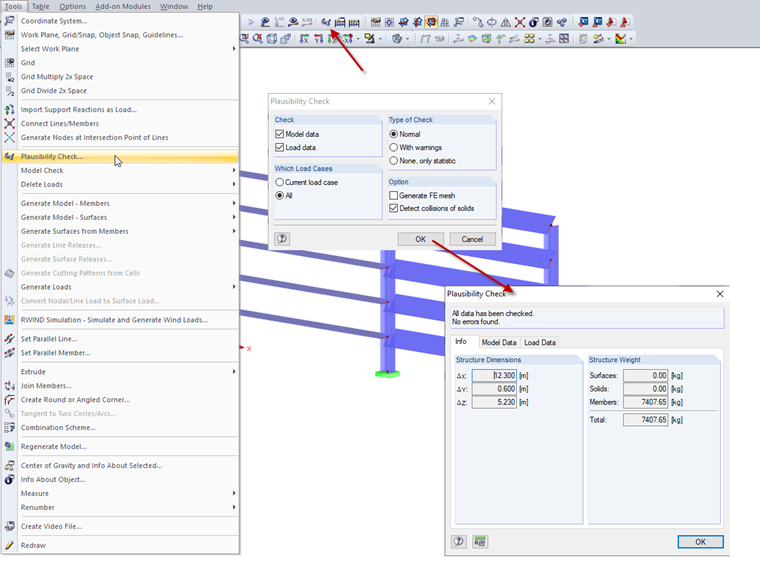Click the highlighted work plane toolbar icon
Image resolution: width=760 pixels, height=570 pixels.
pos(431,22)
